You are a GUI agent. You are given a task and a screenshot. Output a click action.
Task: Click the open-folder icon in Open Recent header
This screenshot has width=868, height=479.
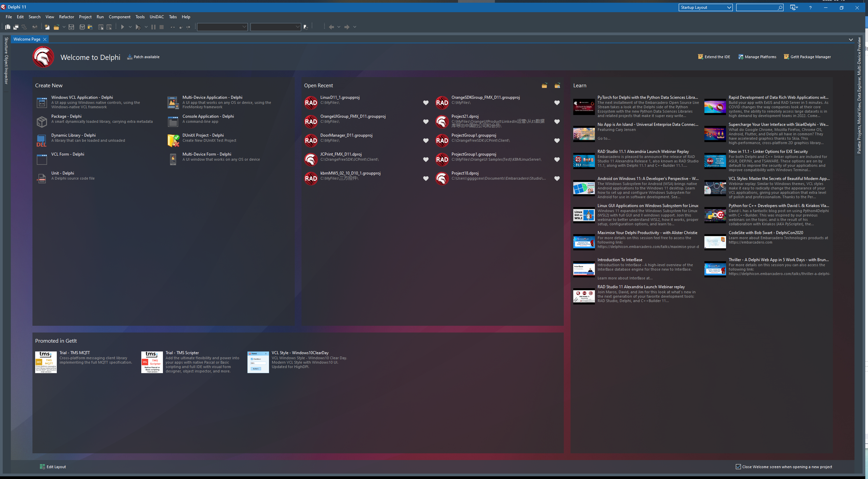tap(544, 86)
